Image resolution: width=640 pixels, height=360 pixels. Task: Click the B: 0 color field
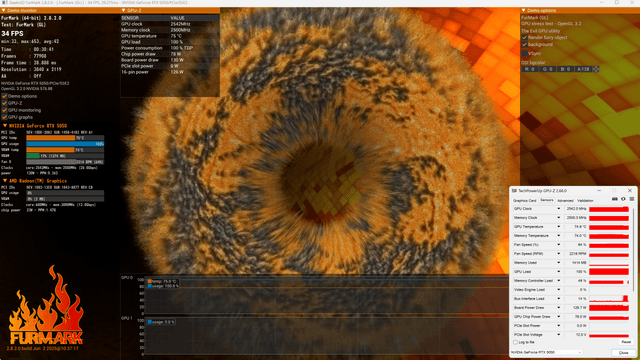[x=565, y=69]
